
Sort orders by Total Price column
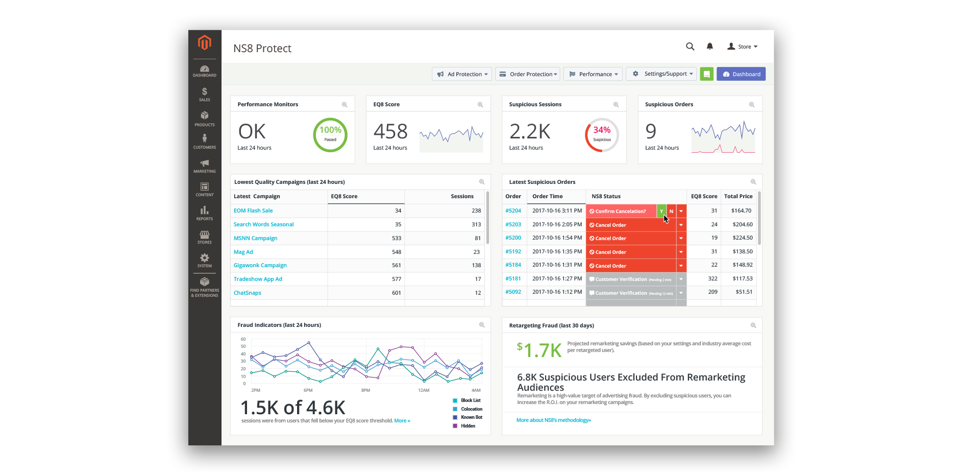pos(738,196)
